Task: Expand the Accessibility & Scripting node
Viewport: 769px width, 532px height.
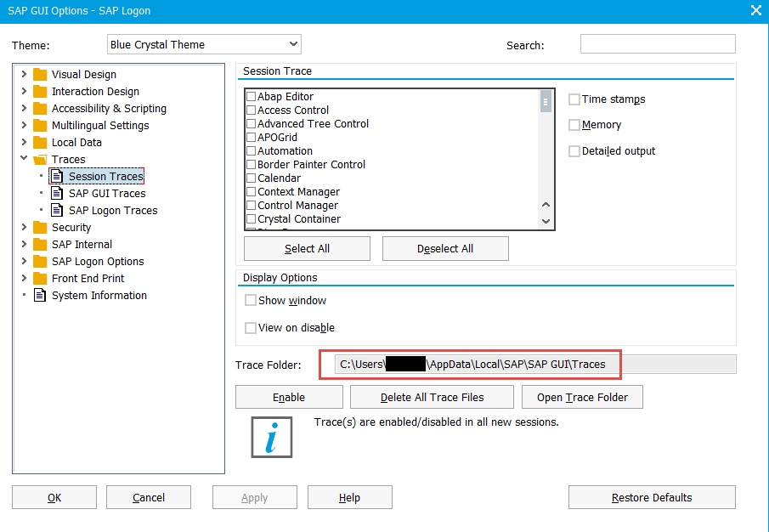Action: [24, 109]
